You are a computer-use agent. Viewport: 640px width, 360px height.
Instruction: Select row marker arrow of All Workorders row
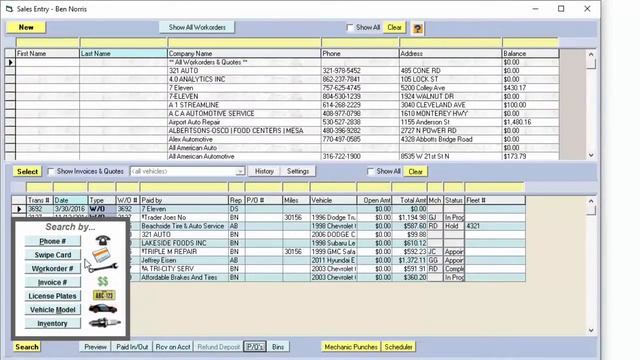(x=10, y=62)
